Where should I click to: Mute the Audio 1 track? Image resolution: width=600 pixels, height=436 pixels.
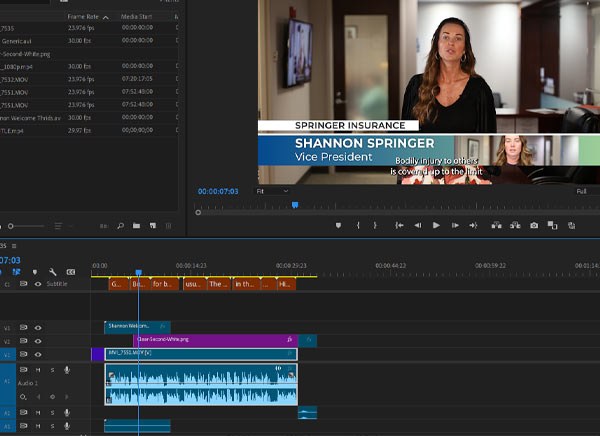click(x=38, y=370)
